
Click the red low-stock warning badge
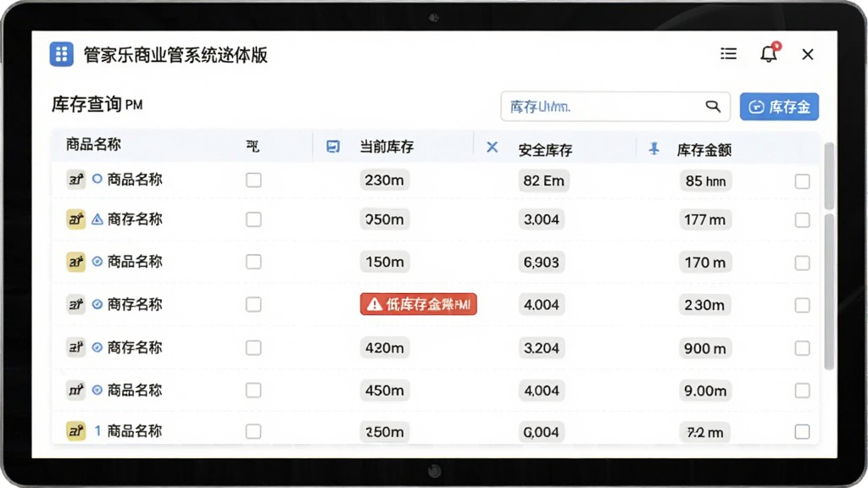pyautogui.click(x=419, y=304)
